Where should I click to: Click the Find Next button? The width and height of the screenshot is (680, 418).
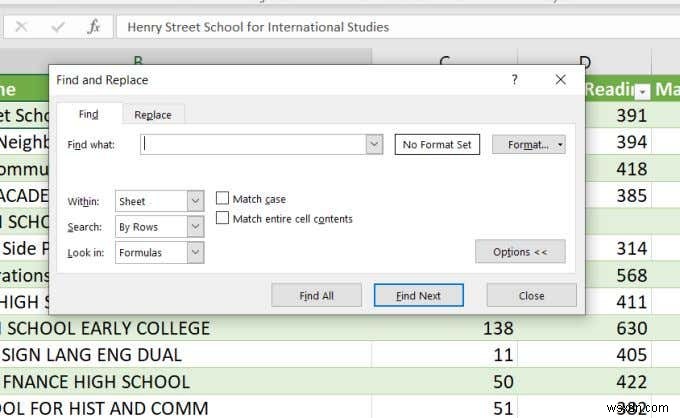(x=418, y=295)
